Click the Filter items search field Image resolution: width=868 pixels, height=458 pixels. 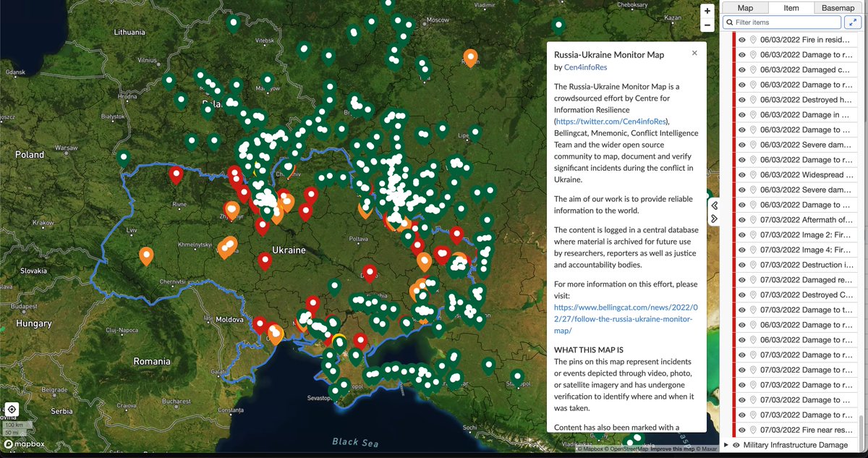[782, 22]
